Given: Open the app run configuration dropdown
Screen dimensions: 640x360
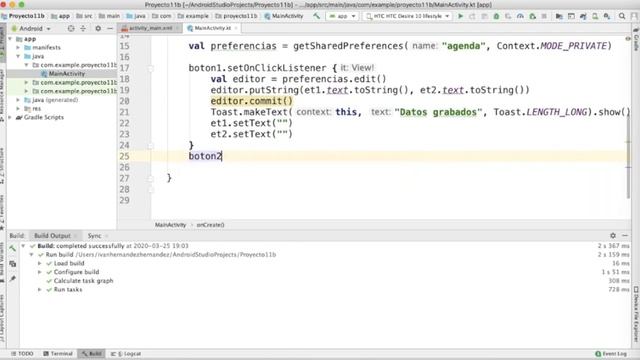Looking at the screenshot, I should click(x=342, y=16).
